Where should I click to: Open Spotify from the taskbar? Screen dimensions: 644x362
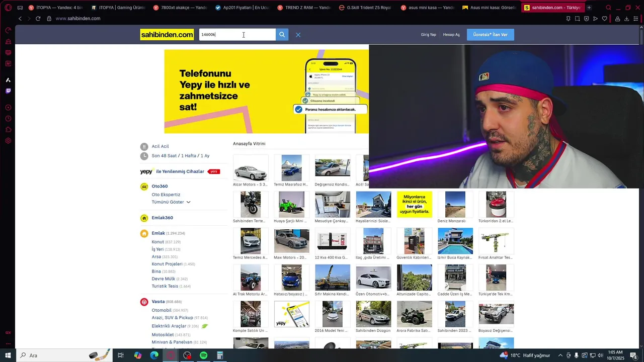[204, 355]
